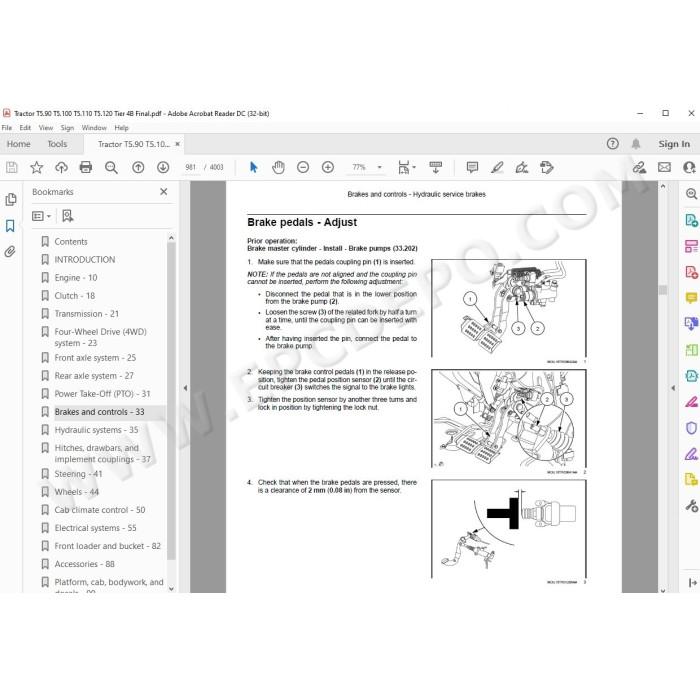The height and width of the screenshot is (700, 700).
Task: Open the Attachments paperclip panel
Action: [x=10, y=252]
